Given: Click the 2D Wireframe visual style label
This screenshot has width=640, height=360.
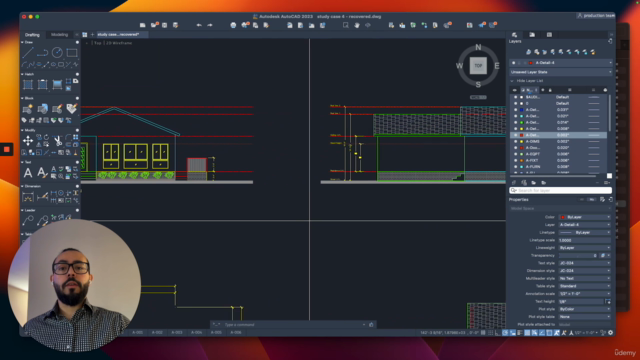Looking at the screenshot, I should (x=119, y=43).
